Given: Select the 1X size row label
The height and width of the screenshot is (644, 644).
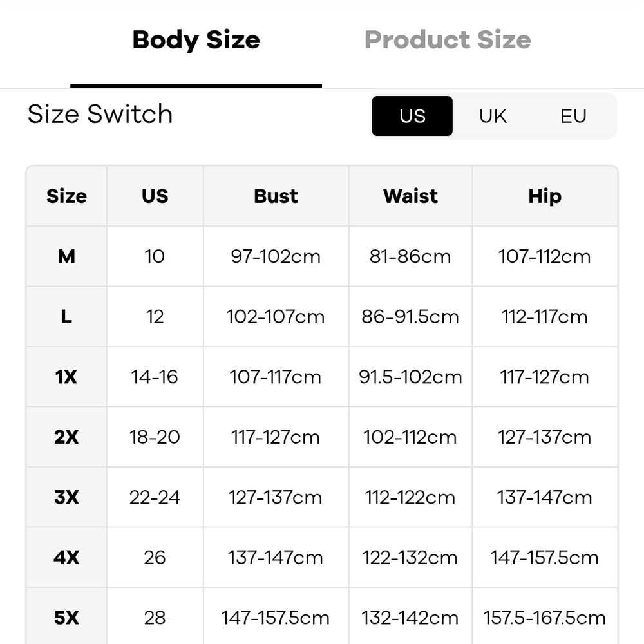Looking at the screenshot, I should click(66, 377).
